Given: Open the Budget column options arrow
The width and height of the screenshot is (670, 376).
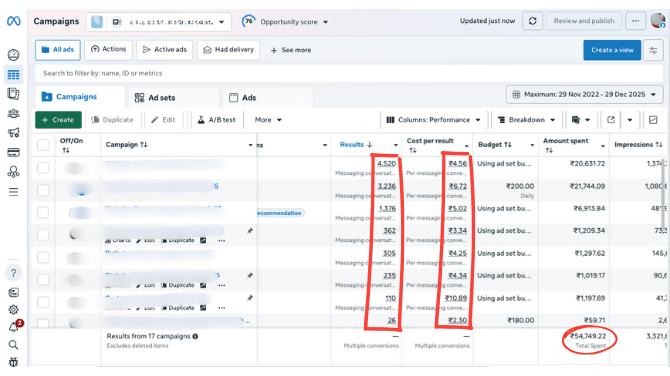Looking at the screenshot, I should point(532,145).
